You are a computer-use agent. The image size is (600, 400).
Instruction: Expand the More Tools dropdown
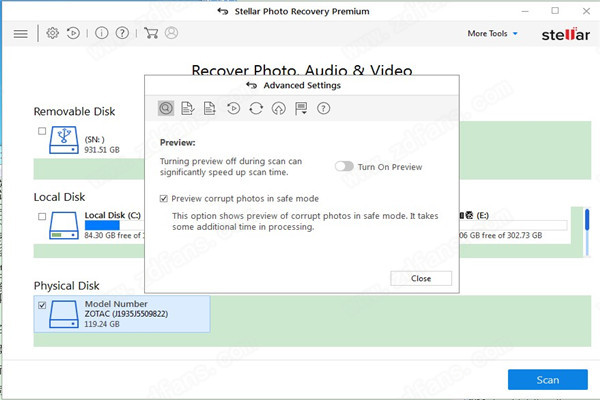[493, 33]
